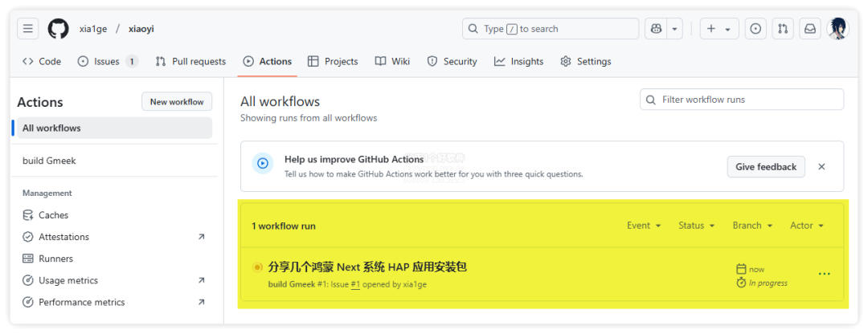The width and height of the screenshot is (868, 334).
Task: Switch to the Insights tab
Action: coord(518,61)
